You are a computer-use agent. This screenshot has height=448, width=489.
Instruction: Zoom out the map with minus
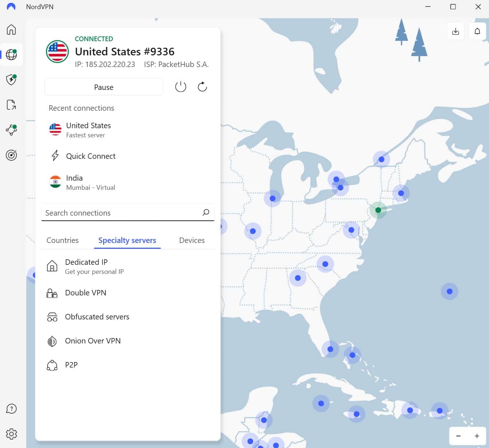tap(458, 436)
